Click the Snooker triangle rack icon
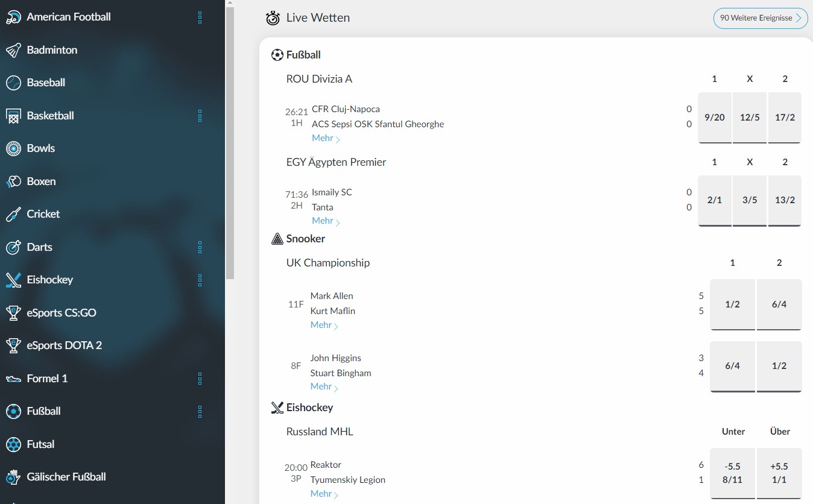Screen dimensions: 813x504 (x=277, y=239)
